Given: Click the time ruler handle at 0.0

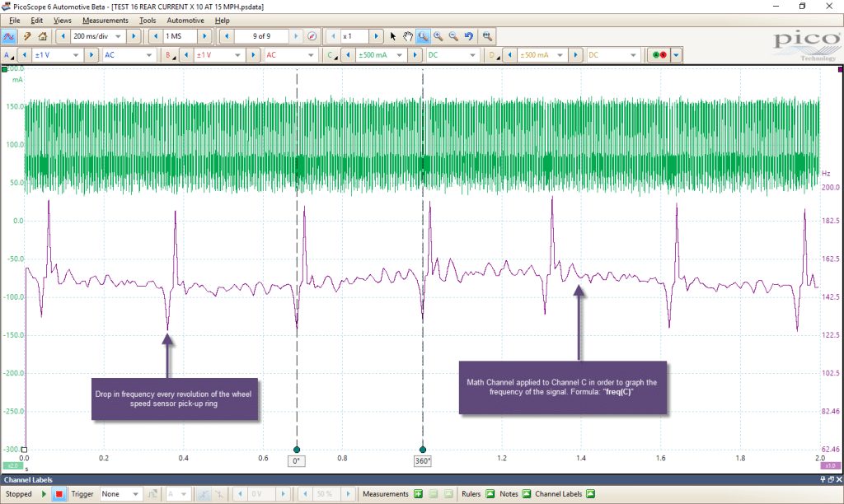Looking at the screenshot, I should (24, 450).
